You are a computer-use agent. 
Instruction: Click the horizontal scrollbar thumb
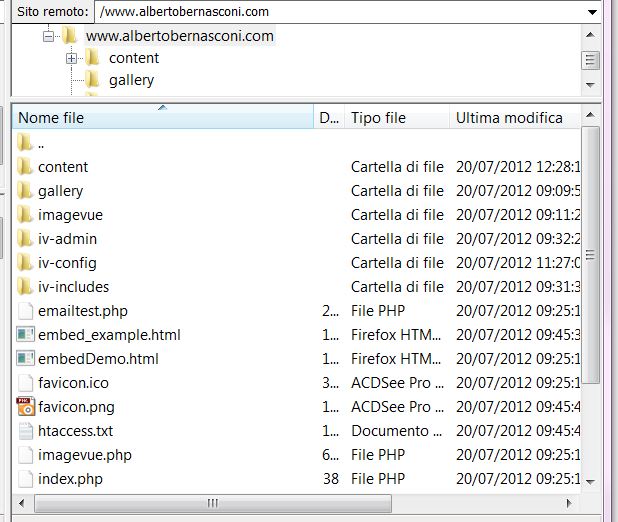213,503
